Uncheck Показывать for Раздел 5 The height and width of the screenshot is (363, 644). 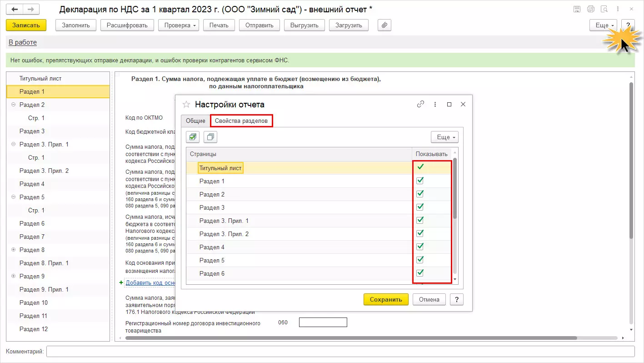coord(420,260)
